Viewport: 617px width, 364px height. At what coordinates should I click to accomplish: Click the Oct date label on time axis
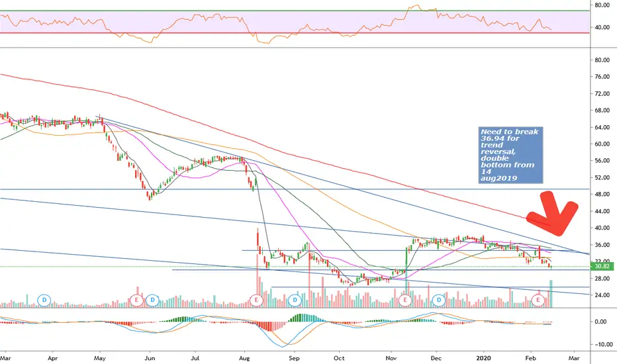click(339, 359)
